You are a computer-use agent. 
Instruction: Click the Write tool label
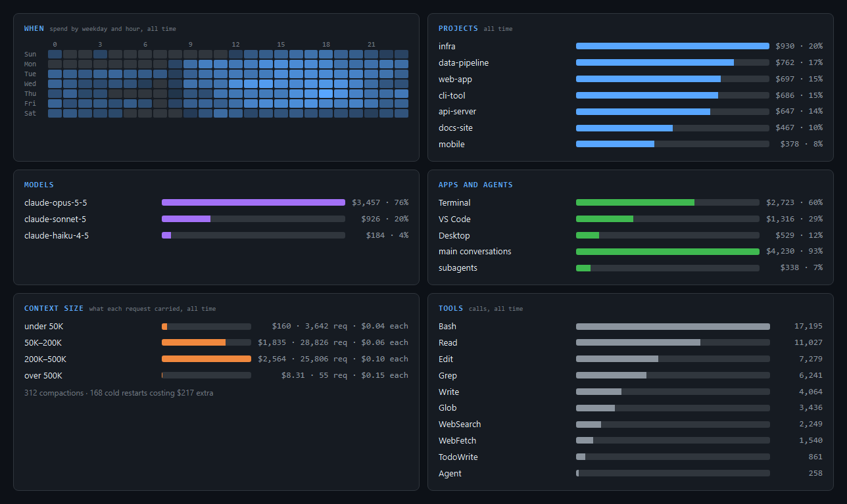(449, 392)
